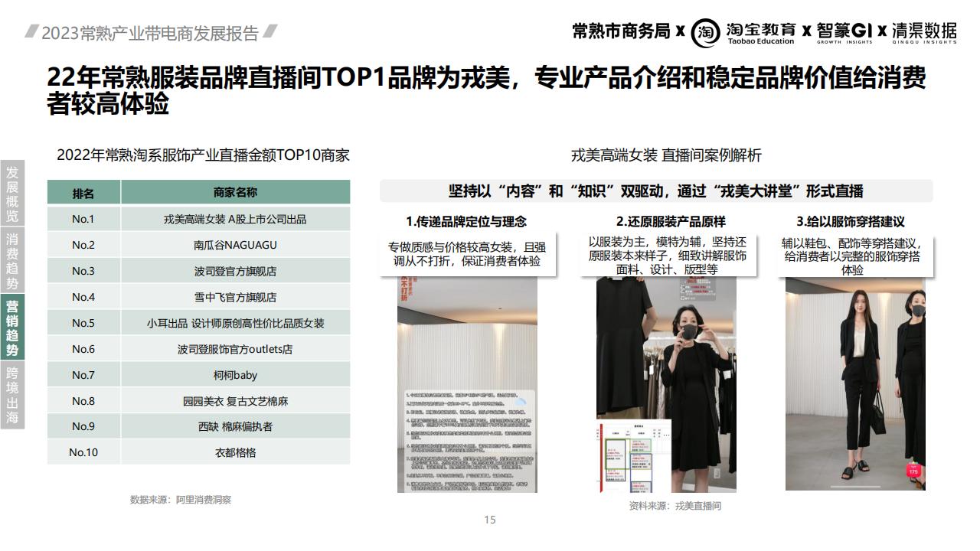Click the No.8 rank cell
Screen dimensions: 980x551
(x=83, y=401)
